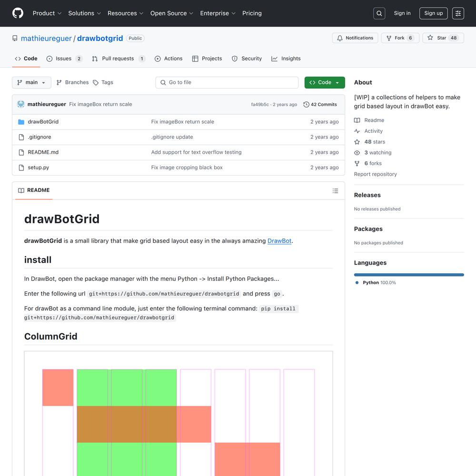Focus the Go to file search field
The width and height of the screenshot is (476, 476).
pos(227,82)
